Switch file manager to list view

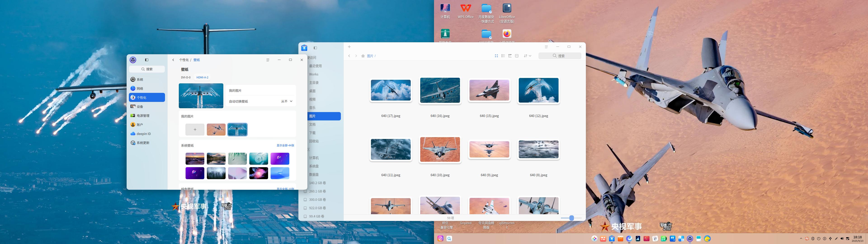pos(503,56)
